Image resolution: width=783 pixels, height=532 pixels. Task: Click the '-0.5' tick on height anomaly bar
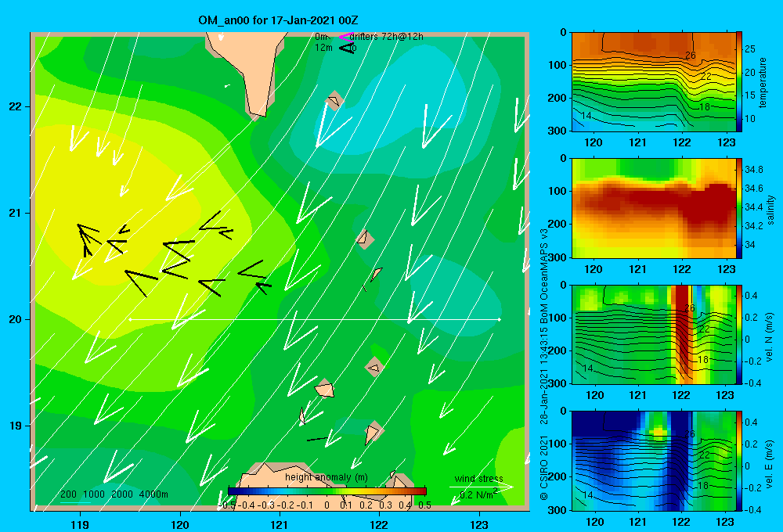227,505
